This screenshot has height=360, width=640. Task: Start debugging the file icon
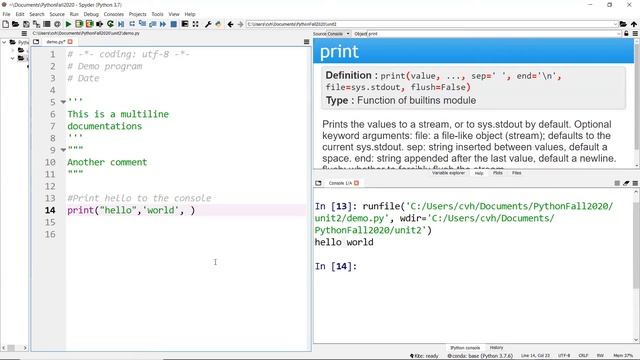tap(121, 24)
